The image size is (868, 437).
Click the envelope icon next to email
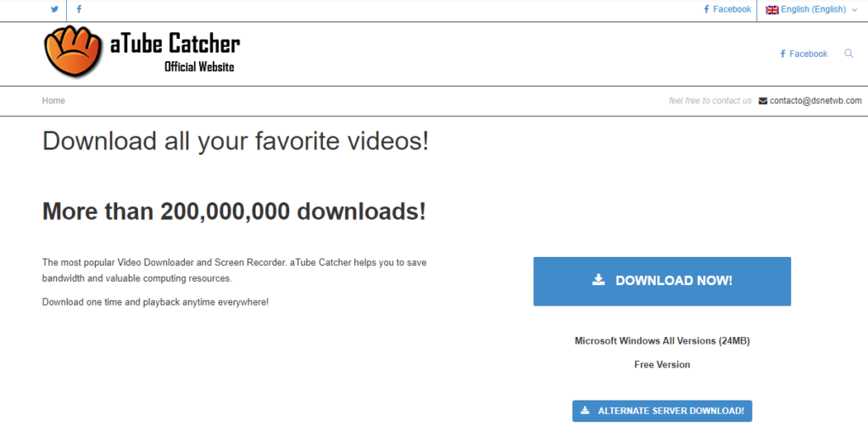point(763,101)
